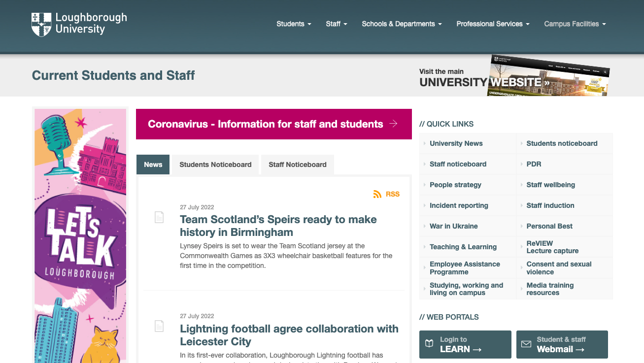Viewport: 644px width, 363px height.
Task: Click the arrow marker beside University News
Action: click(x=424, y=143)
